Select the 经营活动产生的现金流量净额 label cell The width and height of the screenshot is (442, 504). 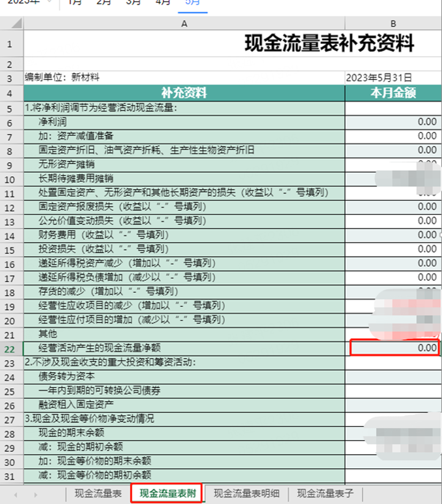[x=184, y=348]
